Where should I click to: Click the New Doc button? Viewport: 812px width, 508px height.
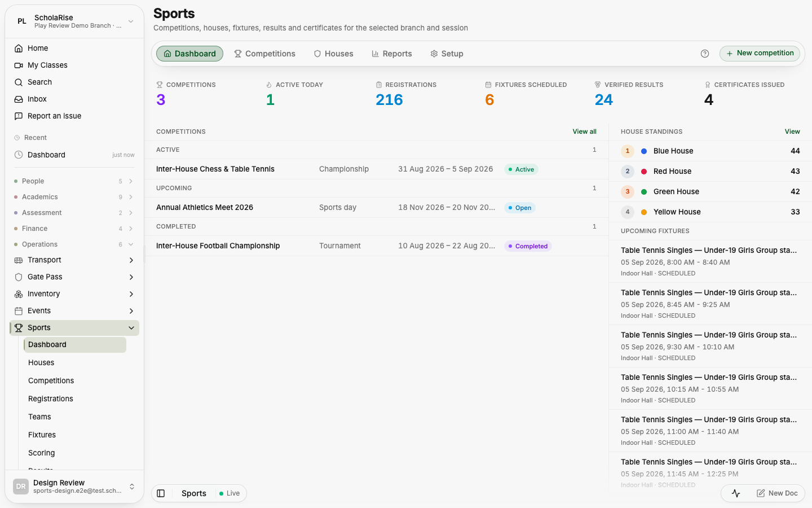click(x=777, y=493)
